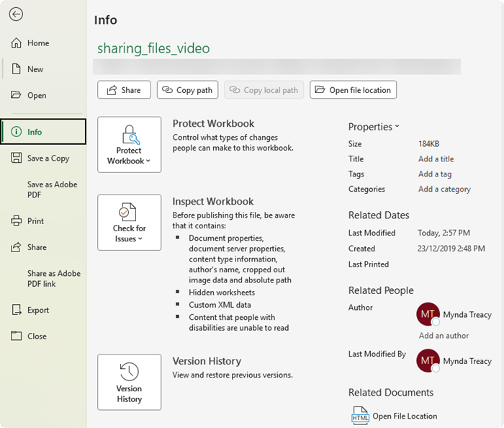Click the Share button below the file name
The height and width of the screenshot is (428, 504).
[124, 90]
